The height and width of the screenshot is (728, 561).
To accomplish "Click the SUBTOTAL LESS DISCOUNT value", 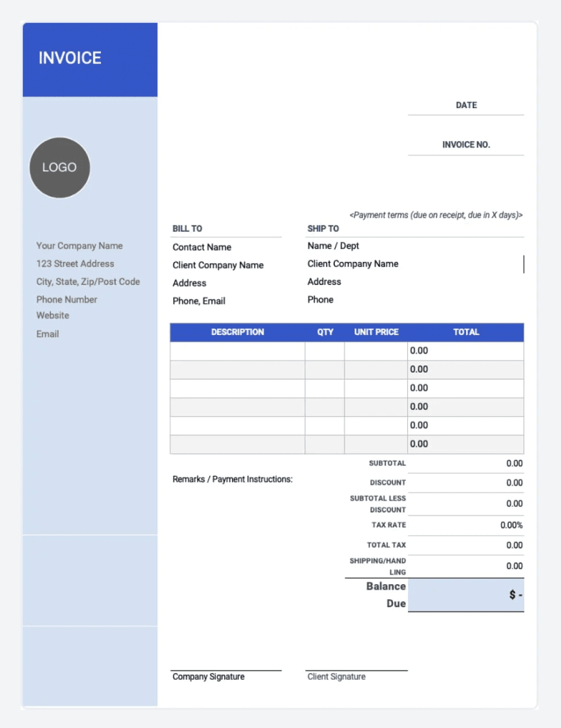I will (514, 504).
